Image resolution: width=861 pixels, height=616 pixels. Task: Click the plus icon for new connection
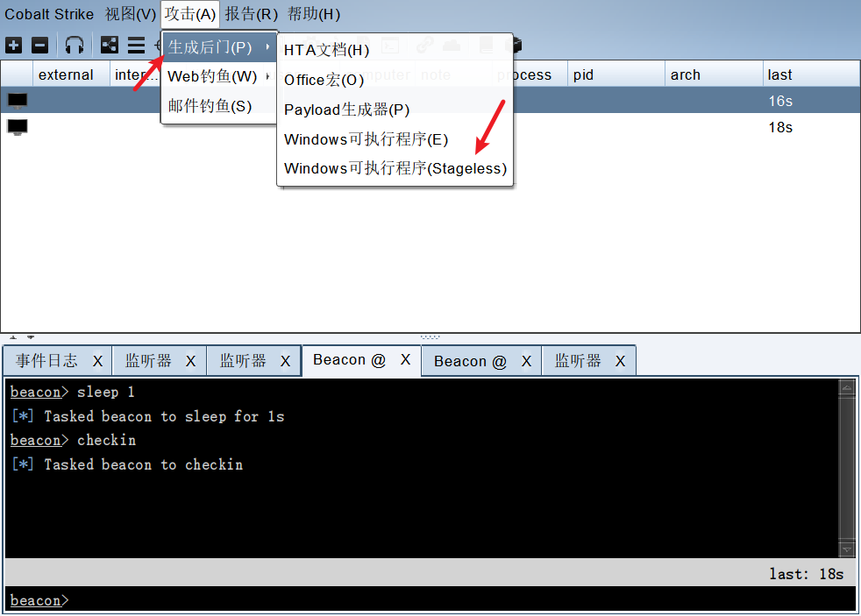[x=13, y=45]
